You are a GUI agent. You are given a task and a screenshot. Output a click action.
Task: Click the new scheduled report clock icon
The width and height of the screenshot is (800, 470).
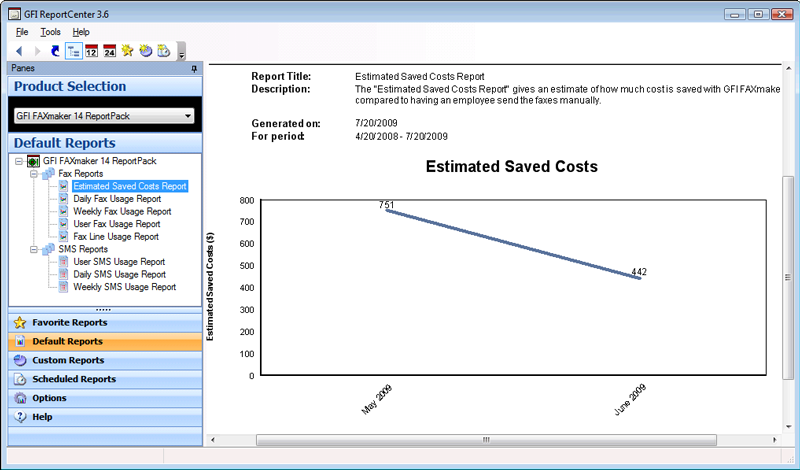coord(164,51)
